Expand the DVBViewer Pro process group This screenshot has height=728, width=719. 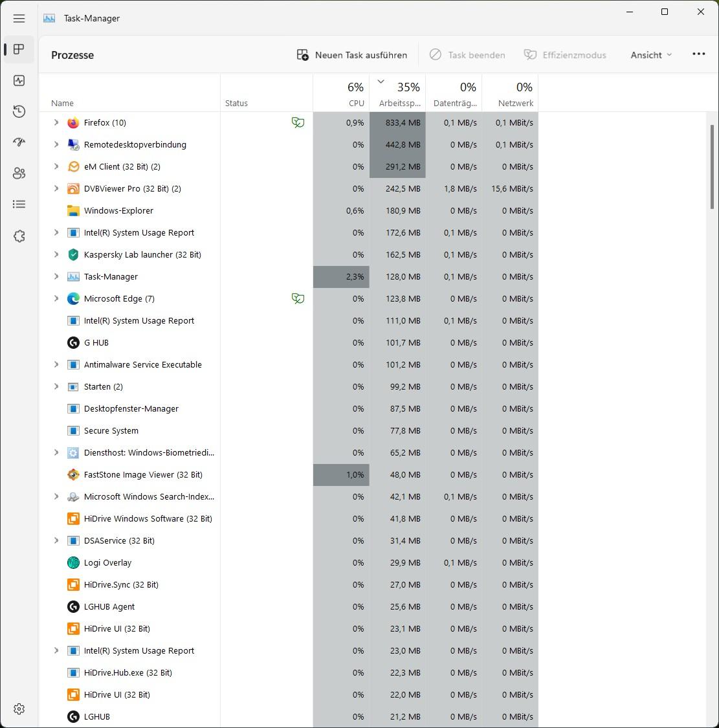56,189
